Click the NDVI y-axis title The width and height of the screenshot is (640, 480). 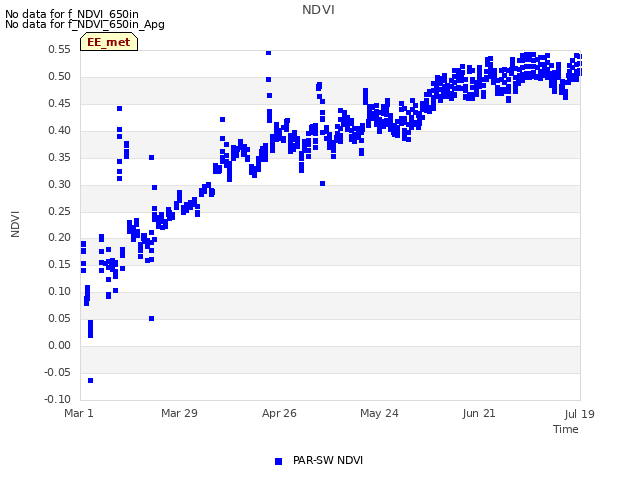point(15,224)
